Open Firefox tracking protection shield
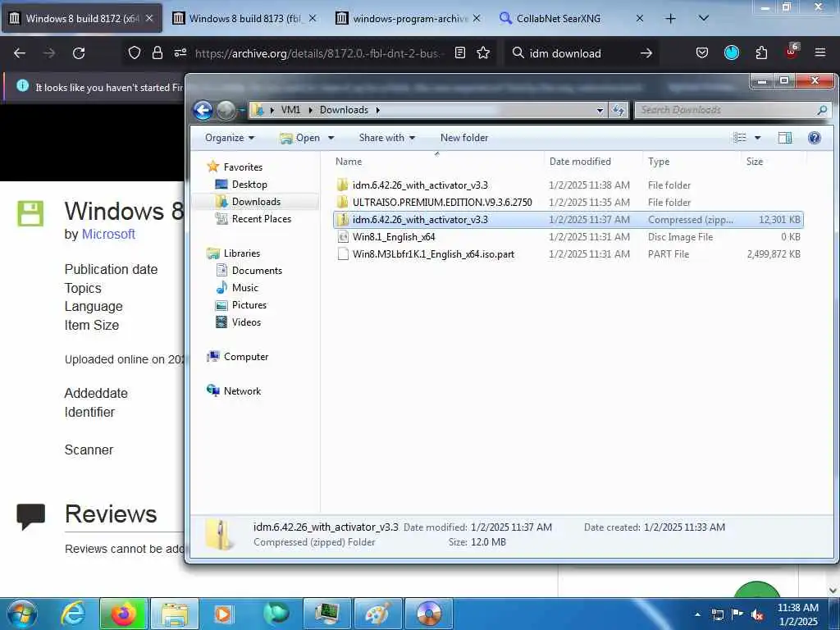Viewport: 840px width, 630px height. coord(135,52)
